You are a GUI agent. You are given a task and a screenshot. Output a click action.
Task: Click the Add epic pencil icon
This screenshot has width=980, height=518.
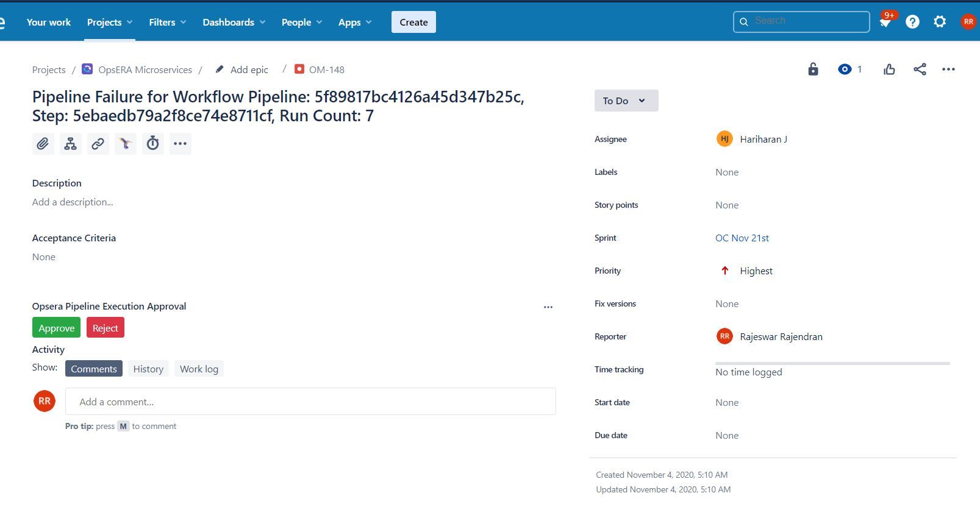click(x=220, y=69)
